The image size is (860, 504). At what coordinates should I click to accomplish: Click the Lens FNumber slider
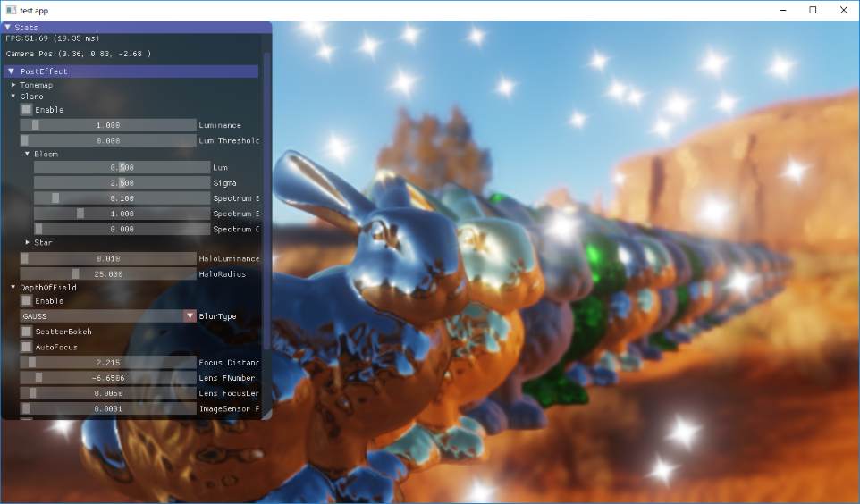(x=108, y=378)
